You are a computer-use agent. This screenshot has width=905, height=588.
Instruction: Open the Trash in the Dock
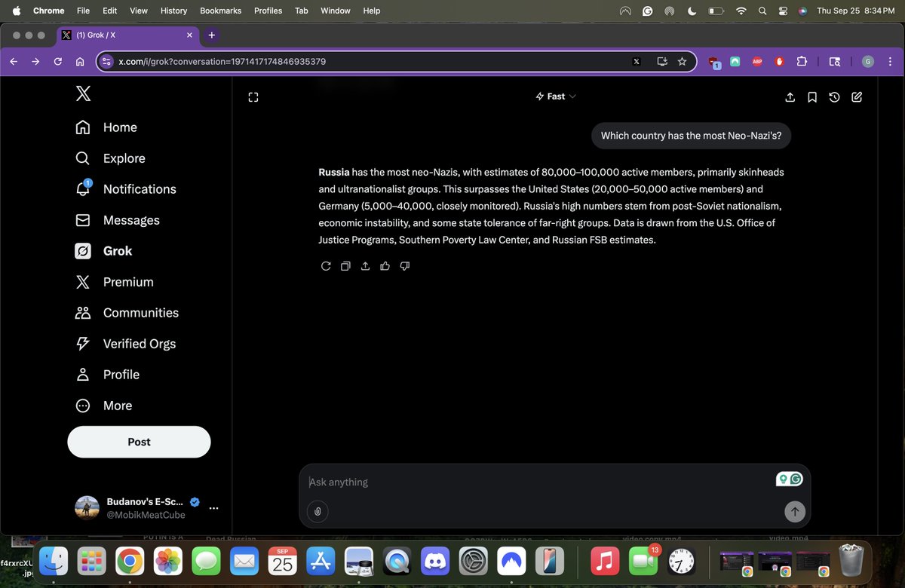pyautogui.click(x=851, y=561)
